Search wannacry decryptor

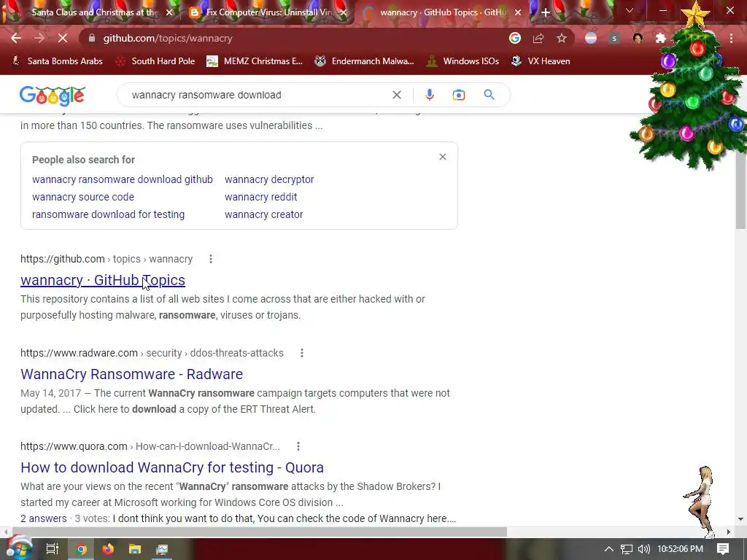[269, 179]
